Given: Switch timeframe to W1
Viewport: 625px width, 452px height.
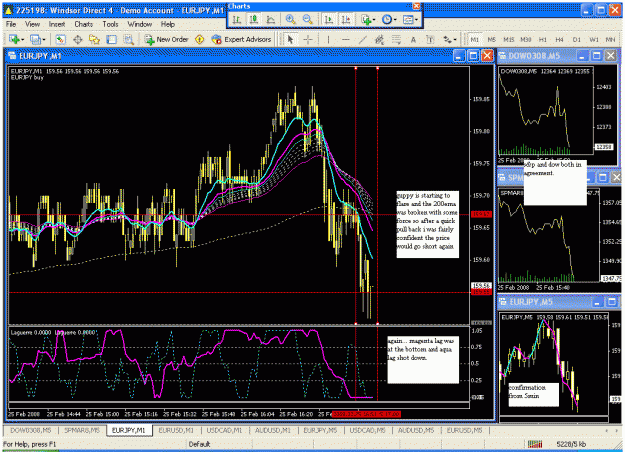Looking at the screenshot, I should 594,39.
